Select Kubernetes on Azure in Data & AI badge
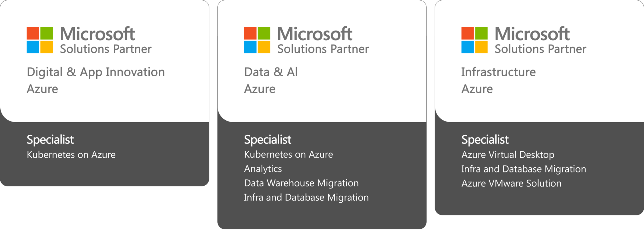Screen dimensions: 644x239 [x=288, y=155]
